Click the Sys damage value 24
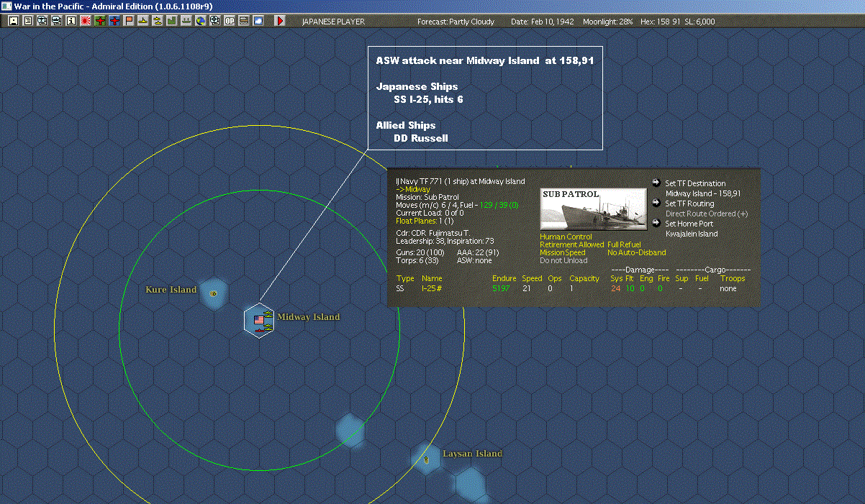The width and height of the screenshot is (865, 504). point(615,288)
